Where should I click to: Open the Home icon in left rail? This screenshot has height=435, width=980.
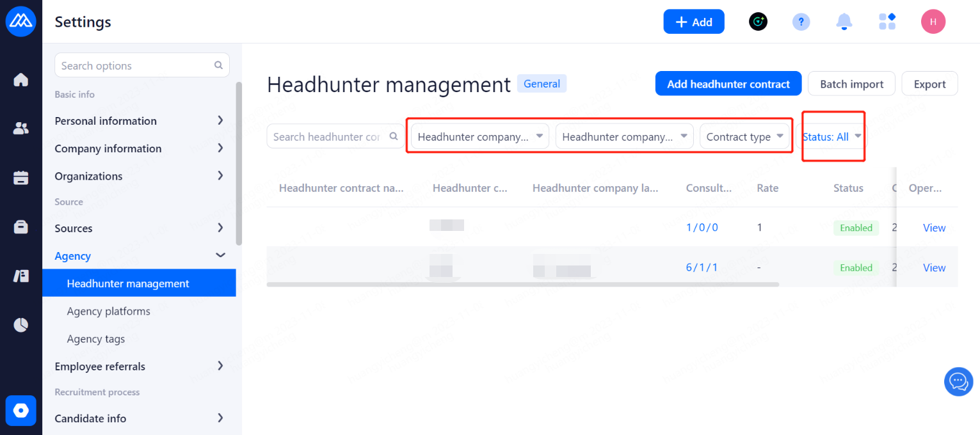(21, 80)
